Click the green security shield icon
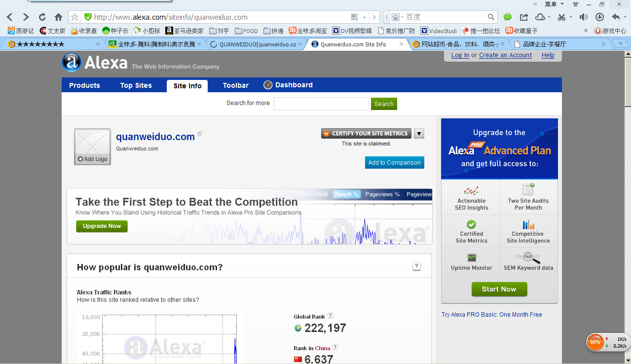 tap(88, 17)
